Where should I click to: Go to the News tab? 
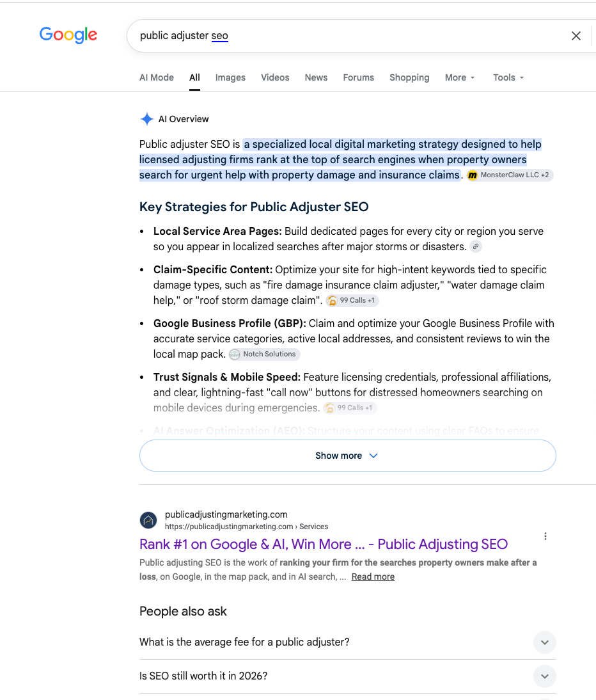coord(316,77)
